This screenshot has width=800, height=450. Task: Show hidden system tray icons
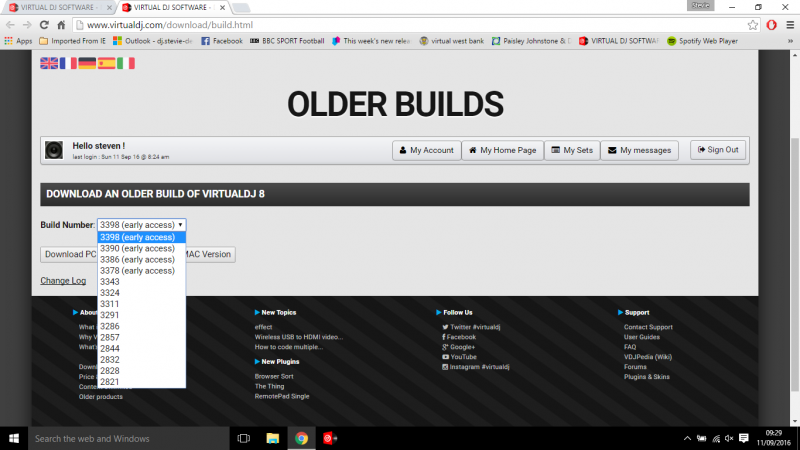tap(687, 438)
